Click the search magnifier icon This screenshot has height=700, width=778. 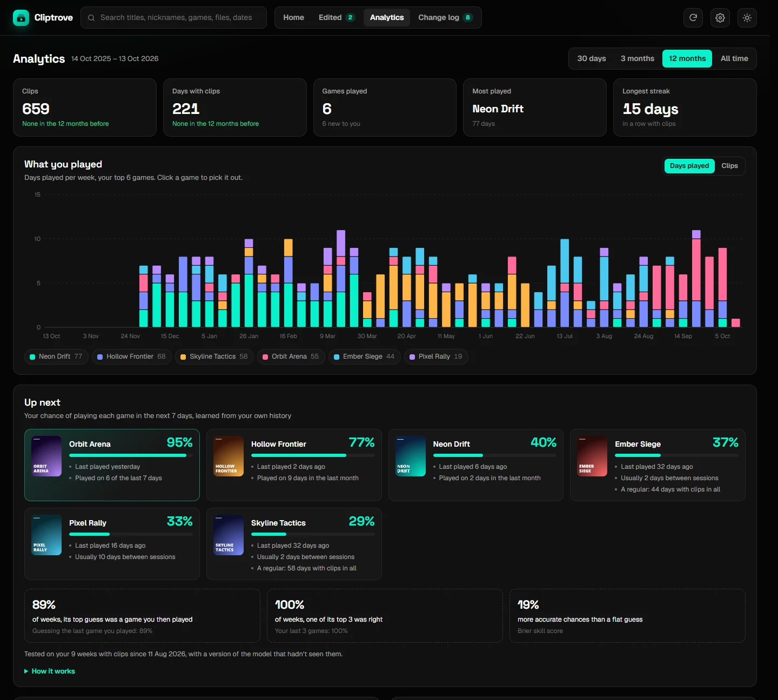(x=91, y=18)
